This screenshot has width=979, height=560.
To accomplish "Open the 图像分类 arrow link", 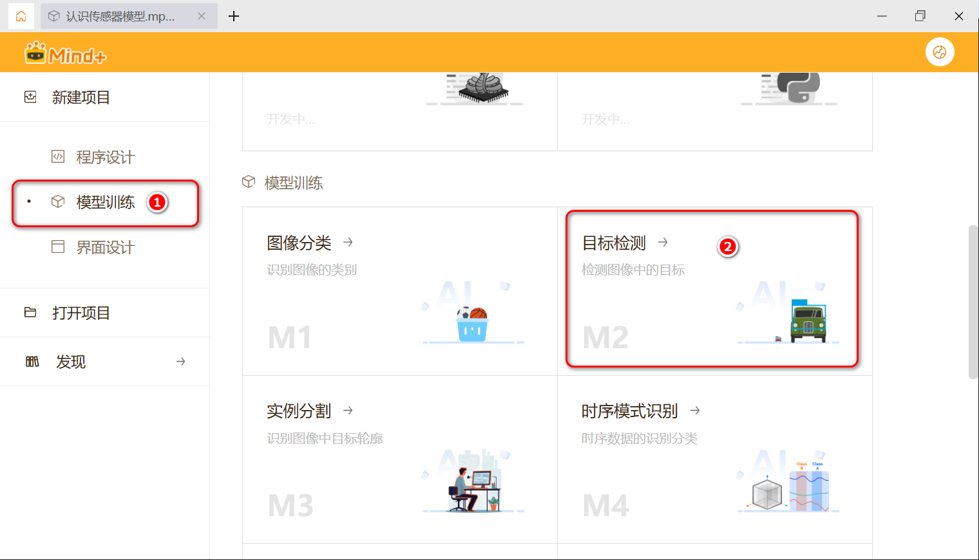I will click(x=347, y=243).
